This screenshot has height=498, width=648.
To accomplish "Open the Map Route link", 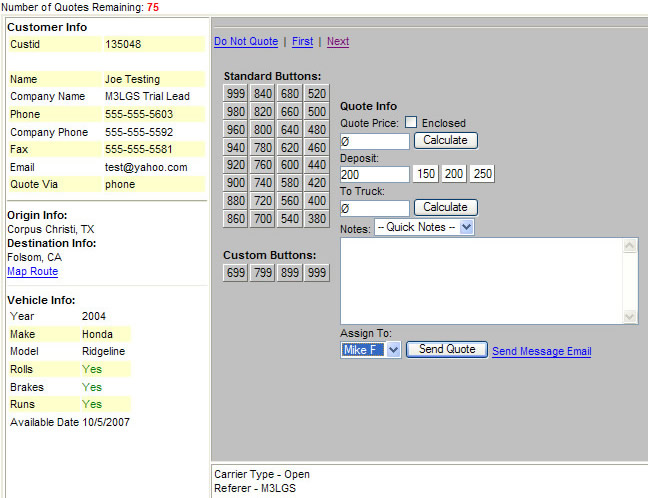I will tap(32, 272).
